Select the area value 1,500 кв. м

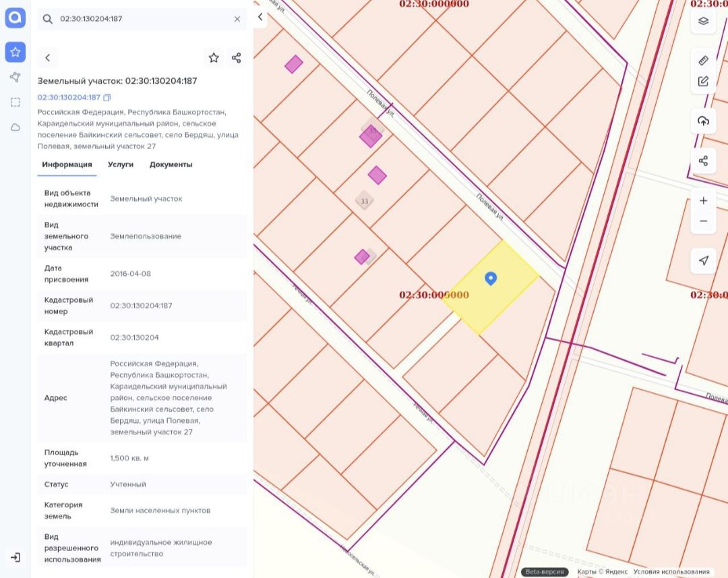point(129,458)
